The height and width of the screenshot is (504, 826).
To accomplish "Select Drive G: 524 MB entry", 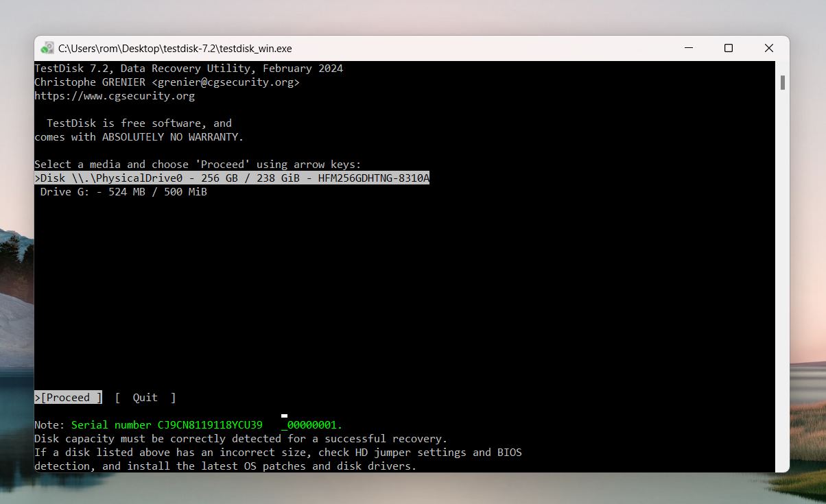I will point(123,192).
